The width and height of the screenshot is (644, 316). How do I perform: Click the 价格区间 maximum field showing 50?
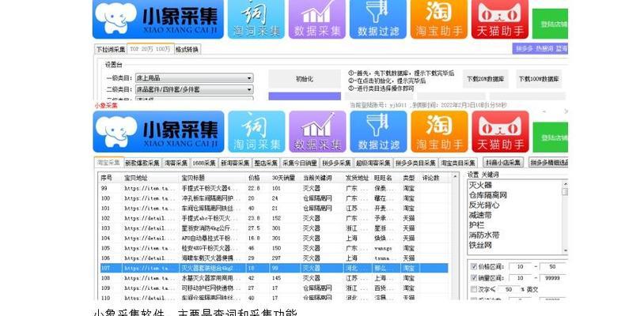(x=552, y=267)
